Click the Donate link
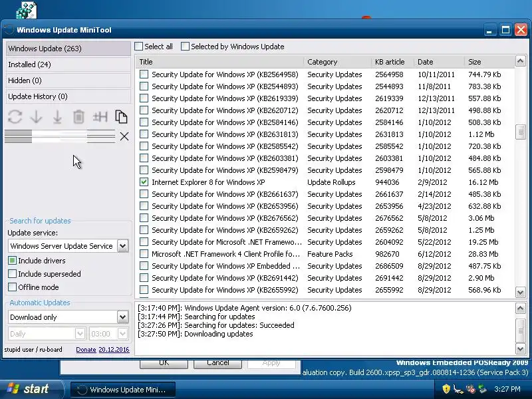The image size is (532, 399). pos(86,350)
